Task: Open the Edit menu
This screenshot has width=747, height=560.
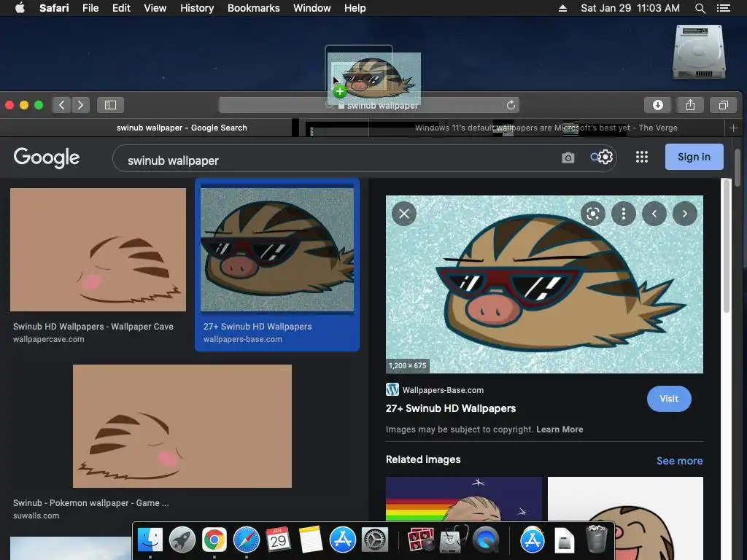Action: [121, 8]
